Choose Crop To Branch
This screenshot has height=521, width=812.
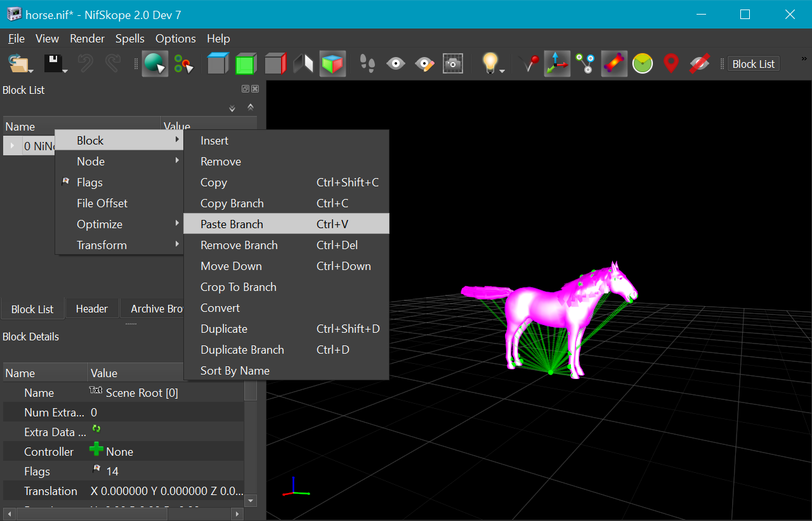click(x=286, y=287)
